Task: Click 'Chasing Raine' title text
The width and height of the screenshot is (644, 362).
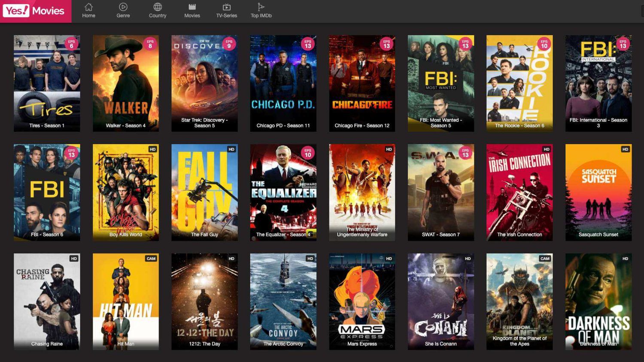Action: coord(47,344)
